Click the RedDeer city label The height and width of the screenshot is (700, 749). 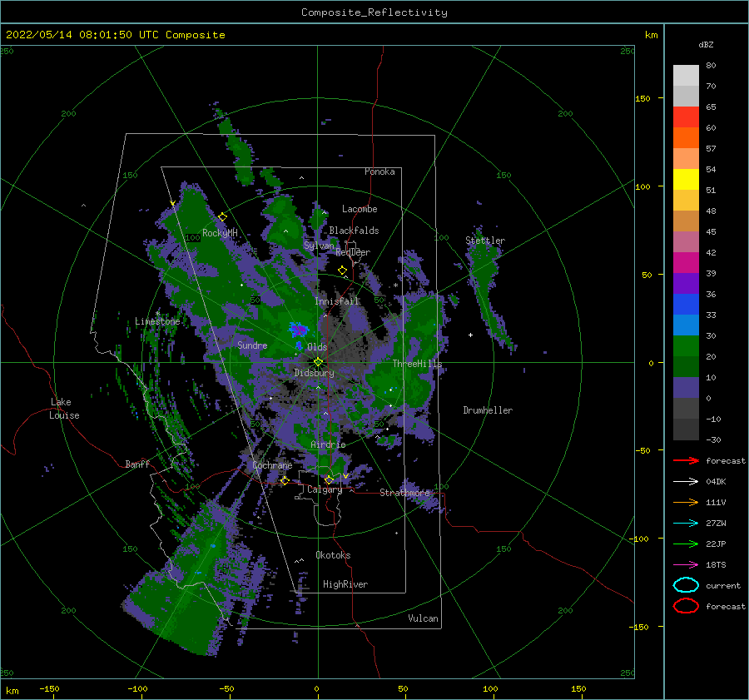click(353, 252)
